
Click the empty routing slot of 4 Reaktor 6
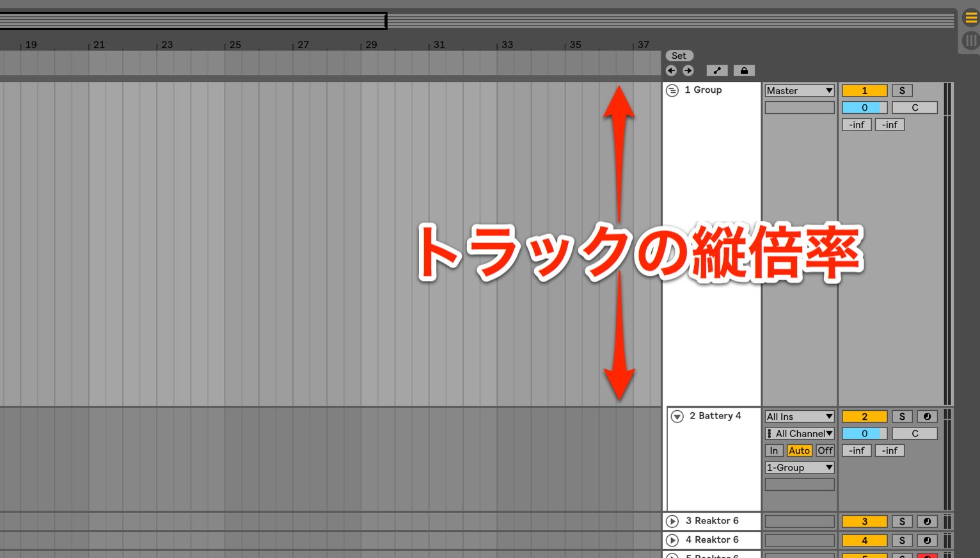click(x=800, y=541)
